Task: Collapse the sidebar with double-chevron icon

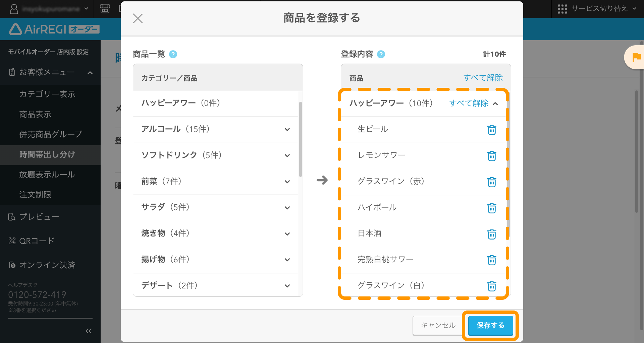Action: click(89, 331)
